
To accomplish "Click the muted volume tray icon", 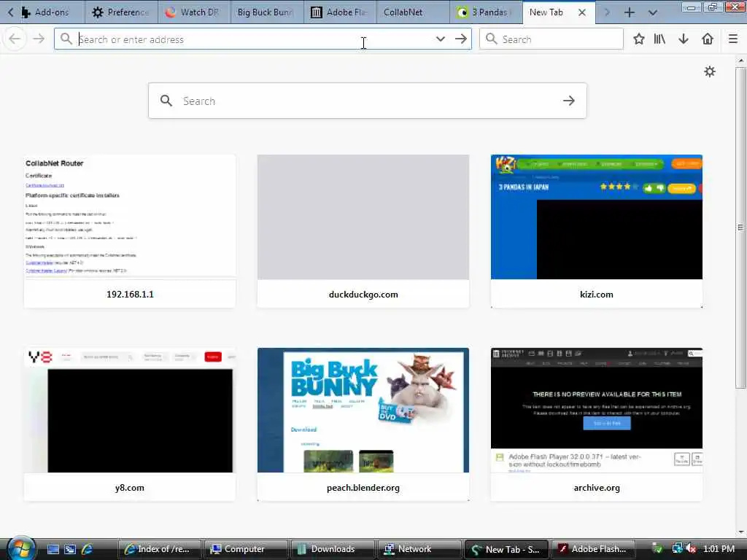I will (x=692, y=549).
